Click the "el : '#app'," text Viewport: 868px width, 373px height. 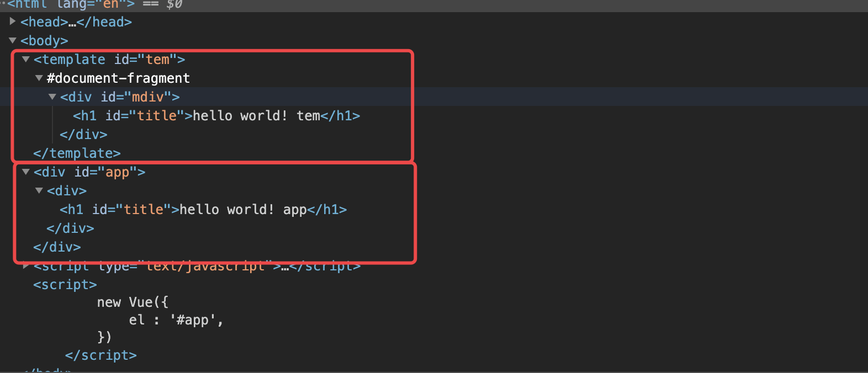pyautogui.click(x=176, y=320)
